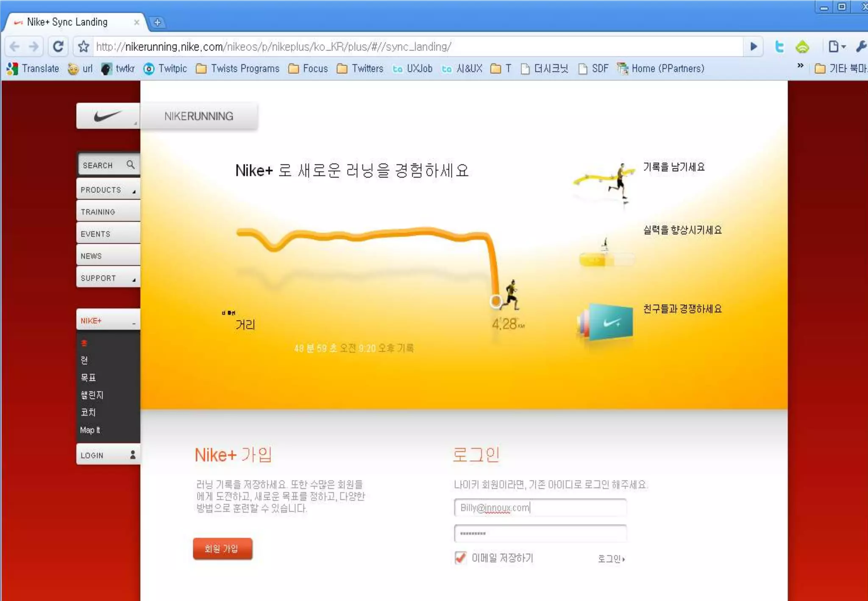
Task: Uncheck the 이메일 저장하기 checkbox
Action: (x=460, y=558)
